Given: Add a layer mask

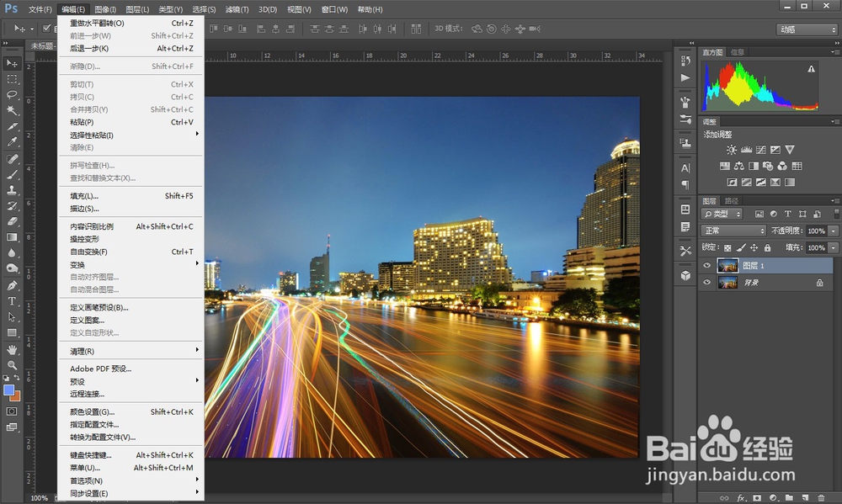Looking at the screenshot, I should pyautogui.click(x=757, y=498).
